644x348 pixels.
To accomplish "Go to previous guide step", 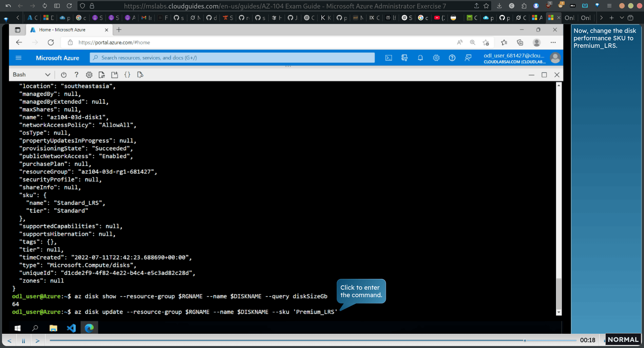I will (10, 341).
